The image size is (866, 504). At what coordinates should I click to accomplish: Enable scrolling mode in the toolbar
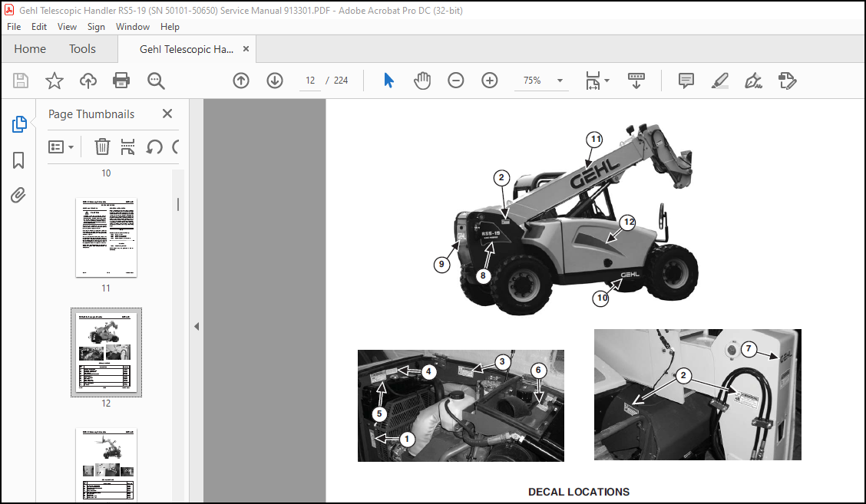coord(636,81)
